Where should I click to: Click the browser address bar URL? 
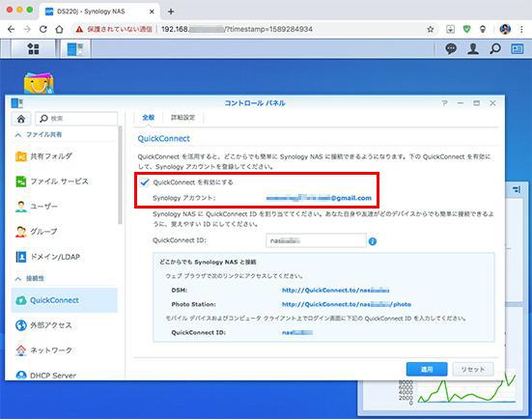point(237,29)
